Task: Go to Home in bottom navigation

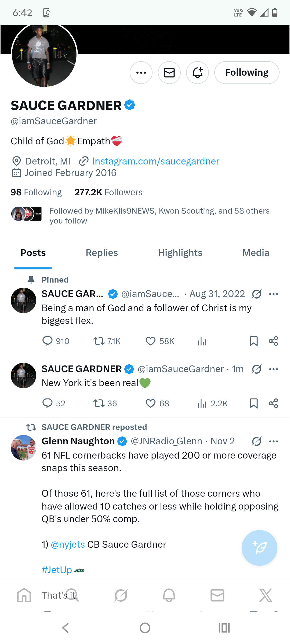Action: point(24,595)
